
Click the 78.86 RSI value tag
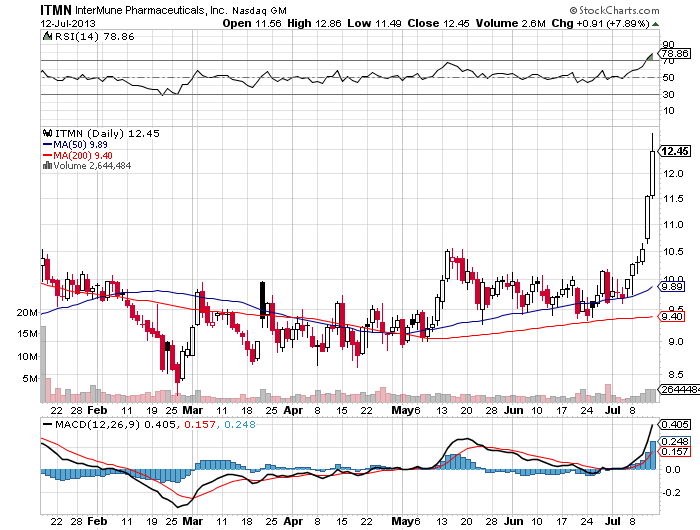click(675, 54)
